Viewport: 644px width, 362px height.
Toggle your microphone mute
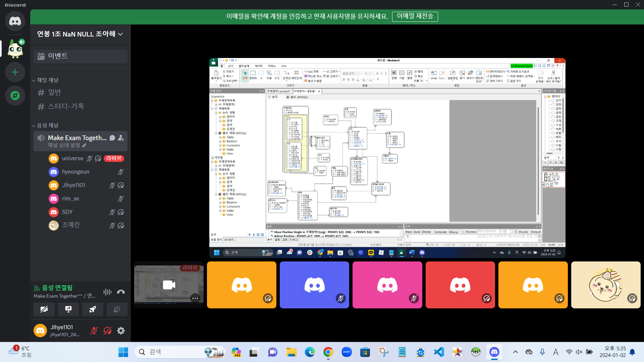pyautogui.click(x=94, y=331)
